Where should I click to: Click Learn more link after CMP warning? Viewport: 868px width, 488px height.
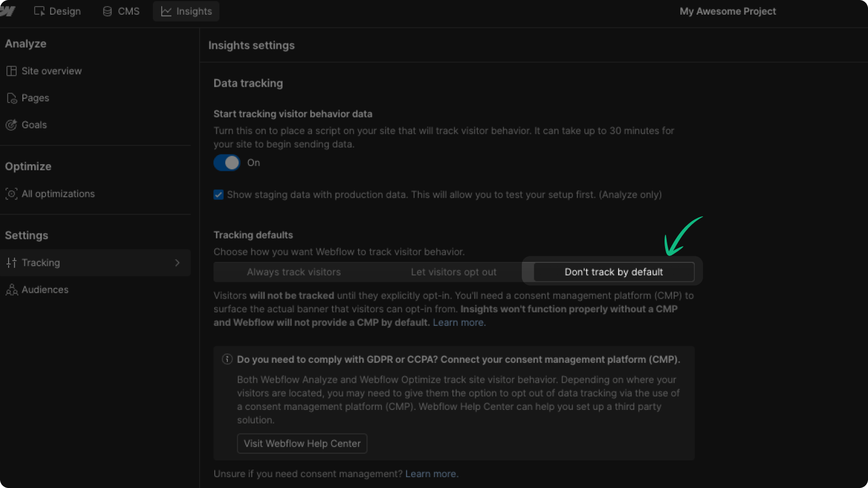click(458, 323)
